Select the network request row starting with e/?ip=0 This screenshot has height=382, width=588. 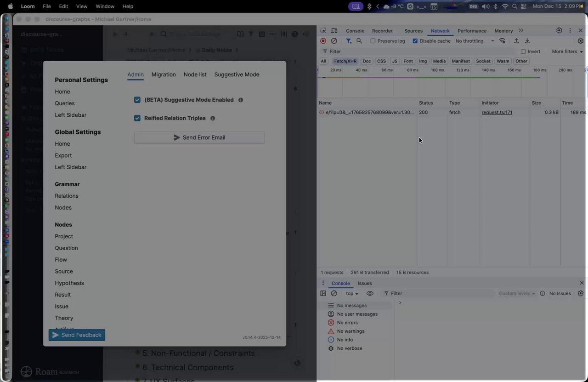(x=452, y=112)
